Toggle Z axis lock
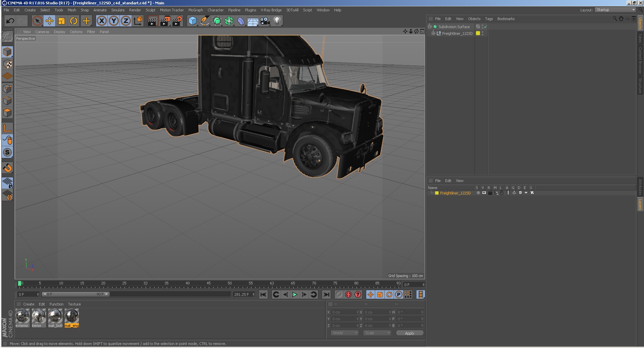This screenshot has height=348, width=644. pos(126,21)
